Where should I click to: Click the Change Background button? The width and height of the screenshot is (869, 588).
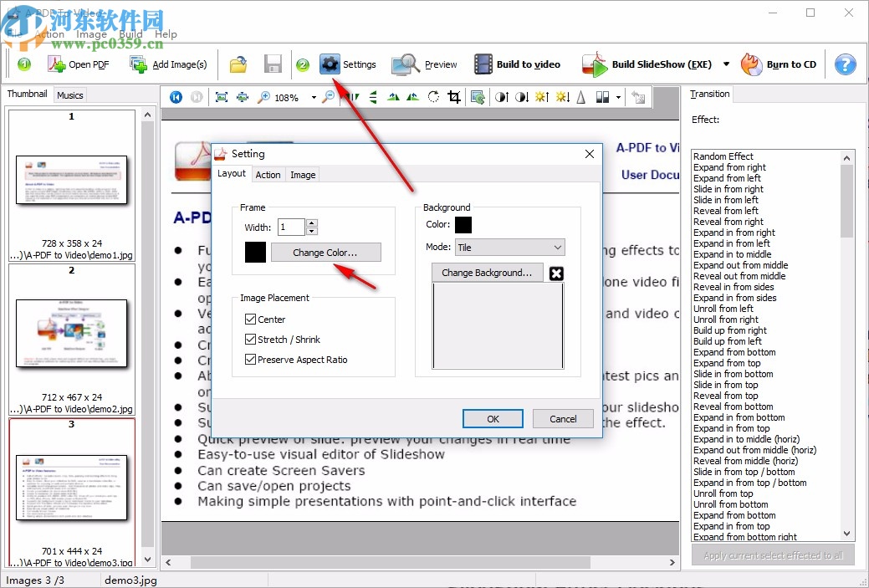487,273
